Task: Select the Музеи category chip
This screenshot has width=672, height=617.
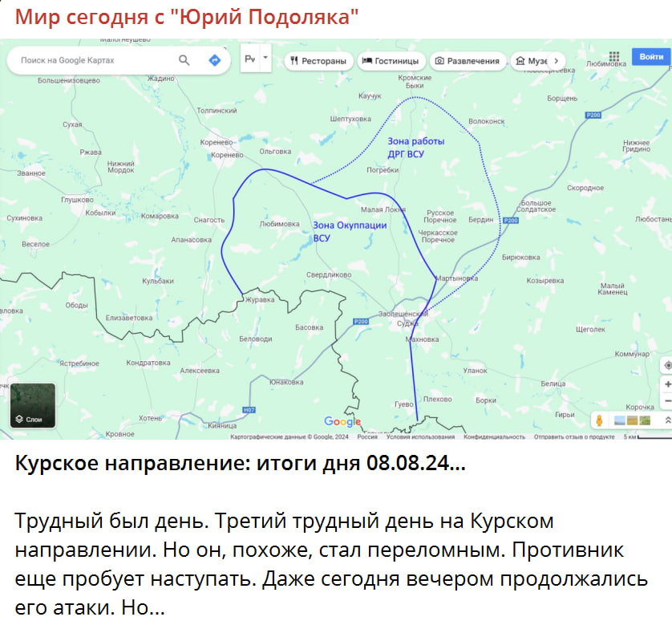Action: (x=532, y=61)
